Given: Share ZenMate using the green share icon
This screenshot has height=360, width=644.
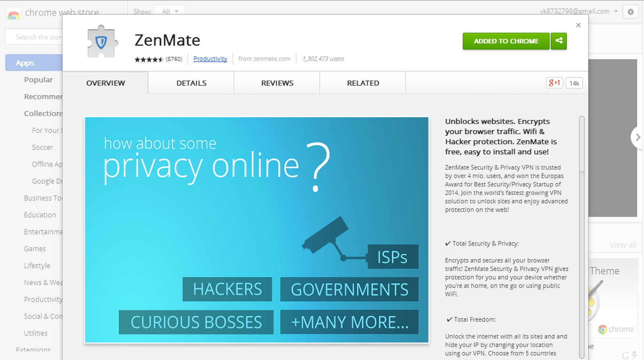Looking at the screenshot, I should point(559,41).
